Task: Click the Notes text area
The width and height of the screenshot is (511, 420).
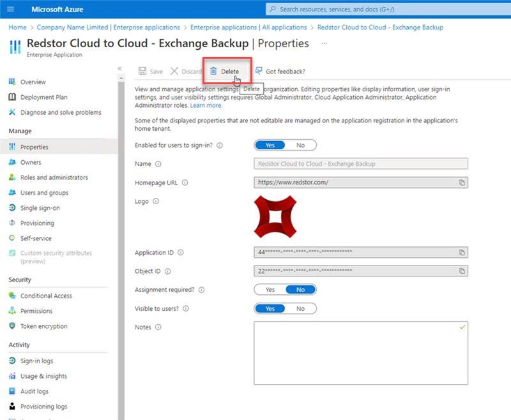Action: click(x=361, y=353)
